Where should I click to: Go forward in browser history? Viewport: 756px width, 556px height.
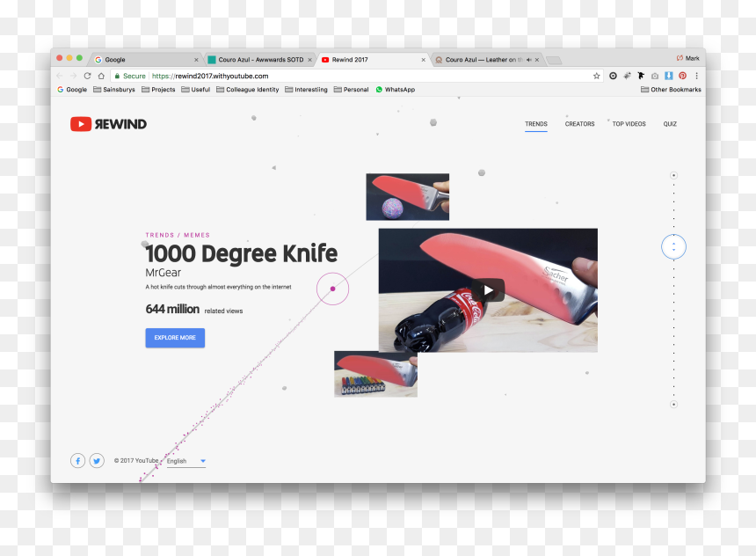73,76
